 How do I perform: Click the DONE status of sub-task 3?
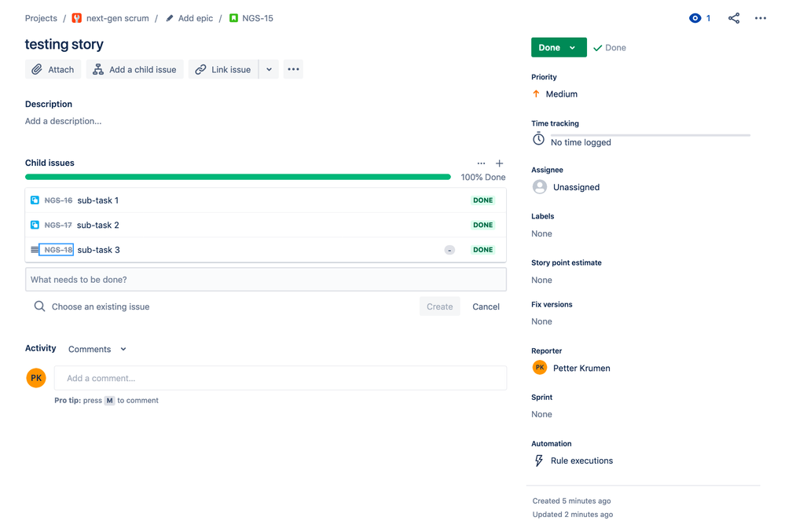(x=483, y=250)
